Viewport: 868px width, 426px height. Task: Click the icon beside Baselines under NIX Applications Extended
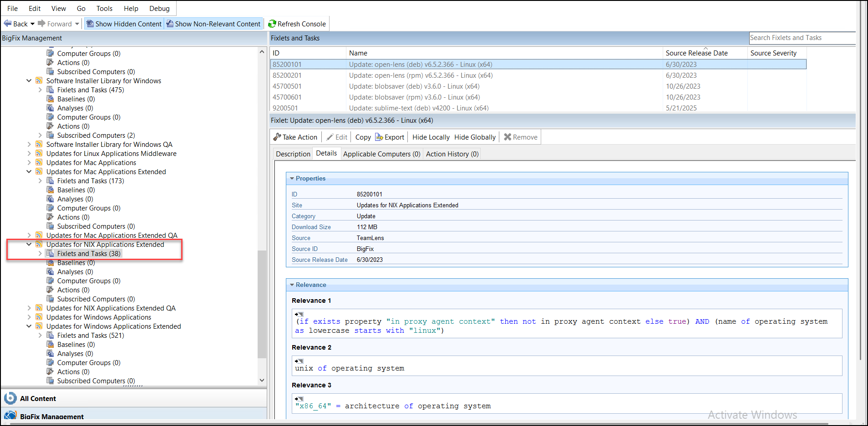click(x=50, y=262)
